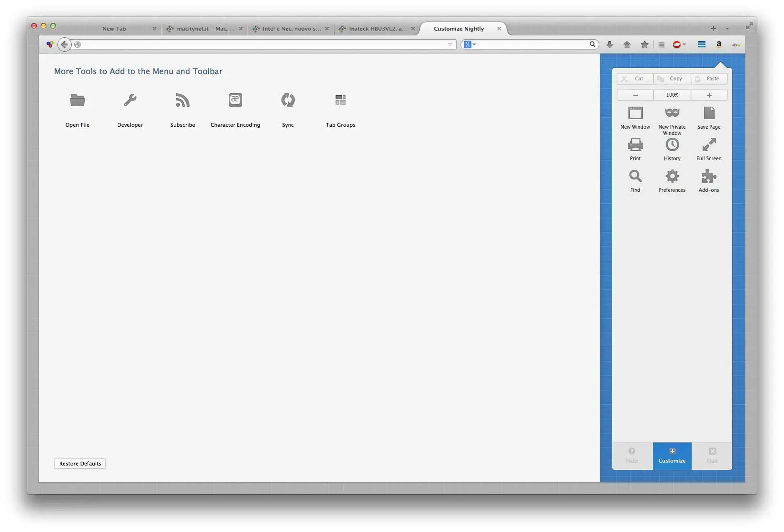This screenshot has width=784, height=532.
Task: Click the Save Page icon
Action: 709,113
